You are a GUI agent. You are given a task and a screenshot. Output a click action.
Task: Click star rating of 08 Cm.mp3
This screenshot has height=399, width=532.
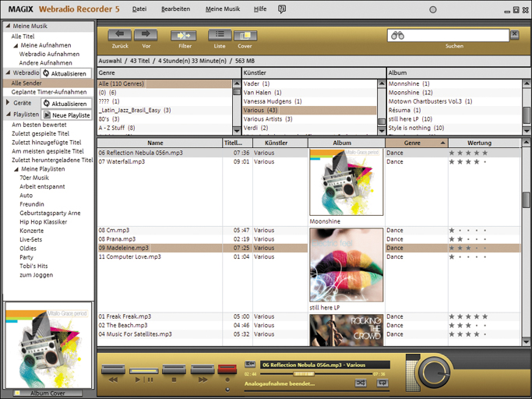(468, 230)
